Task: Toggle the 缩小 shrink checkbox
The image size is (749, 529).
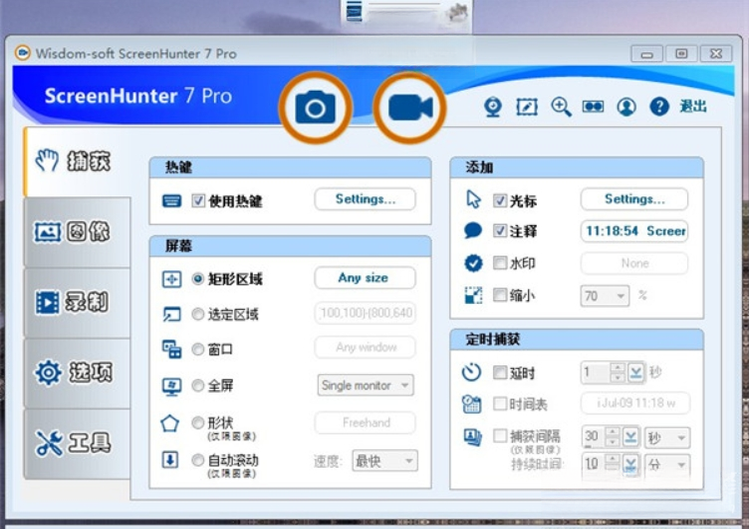Action: pos(500,295)
